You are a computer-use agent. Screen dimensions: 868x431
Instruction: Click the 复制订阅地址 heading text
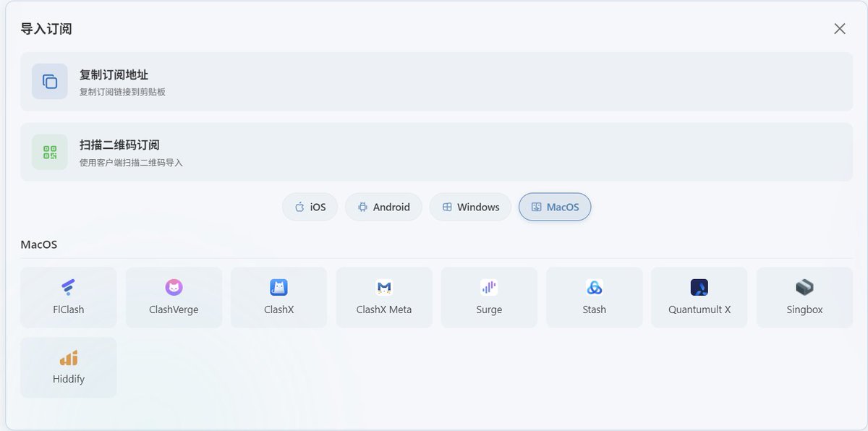(x=114, y=74)
